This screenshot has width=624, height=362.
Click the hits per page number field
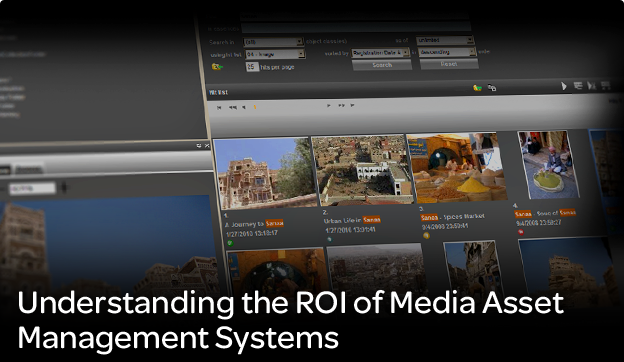coord(252,67)
